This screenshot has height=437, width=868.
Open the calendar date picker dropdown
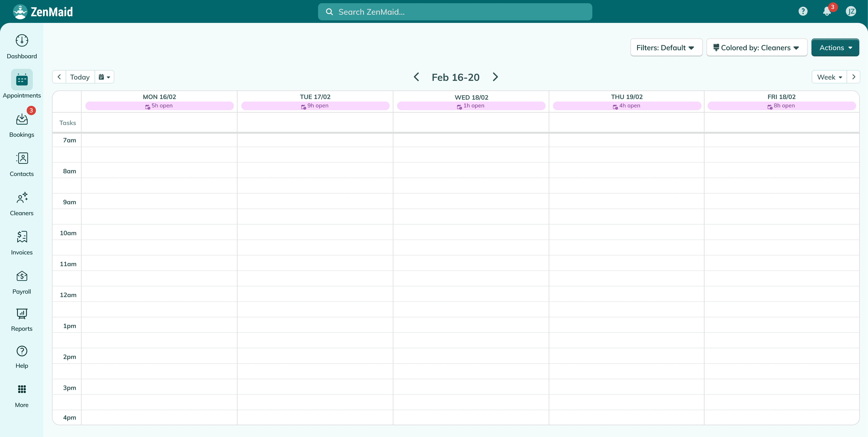tap(104, 77)
